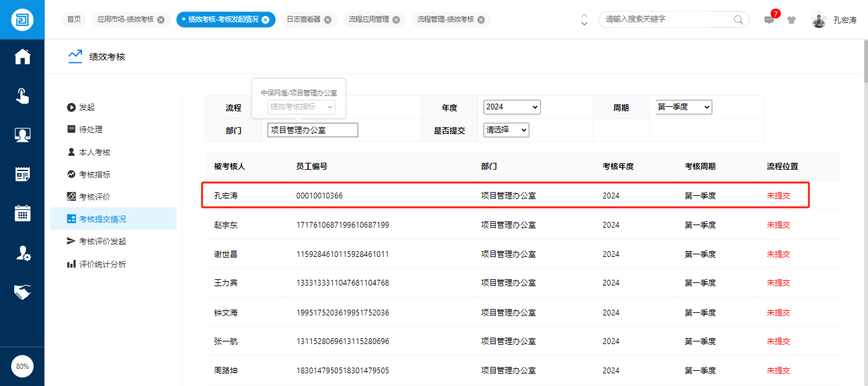The height and width of the screenshot is (386, 868).
Task: Click the search magnifier icon
Action: pyautogui.click(x=738, y=20)
